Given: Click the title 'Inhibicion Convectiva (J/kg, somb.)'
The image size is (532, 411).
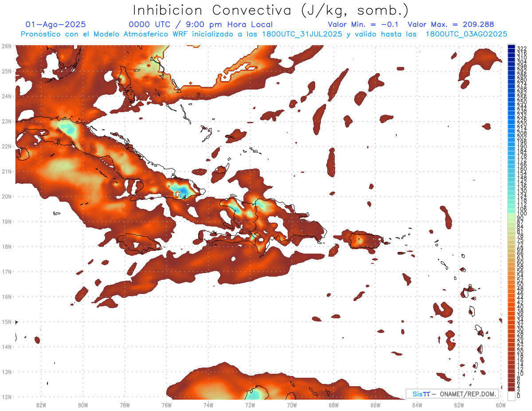Looking at the screenshot, I should (x=271, y=10).
